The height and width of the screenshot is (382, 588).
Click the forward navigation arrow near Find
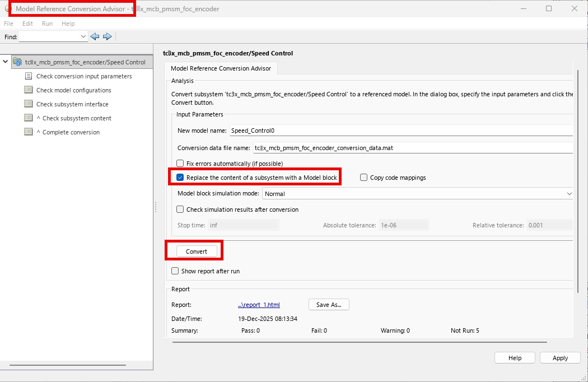pos(108,36)
